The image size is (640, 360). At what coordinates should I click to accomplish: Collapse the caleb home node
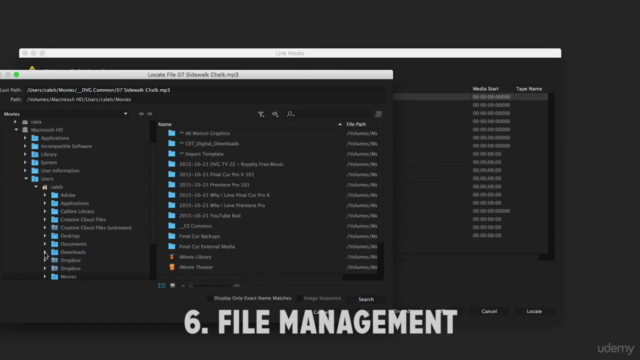coord(36,187)
